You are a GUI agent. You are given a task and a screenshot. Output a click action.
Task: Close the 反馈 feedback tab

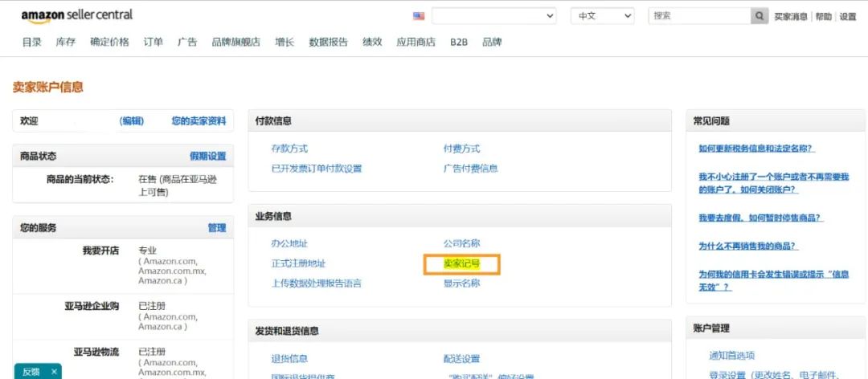54,372
